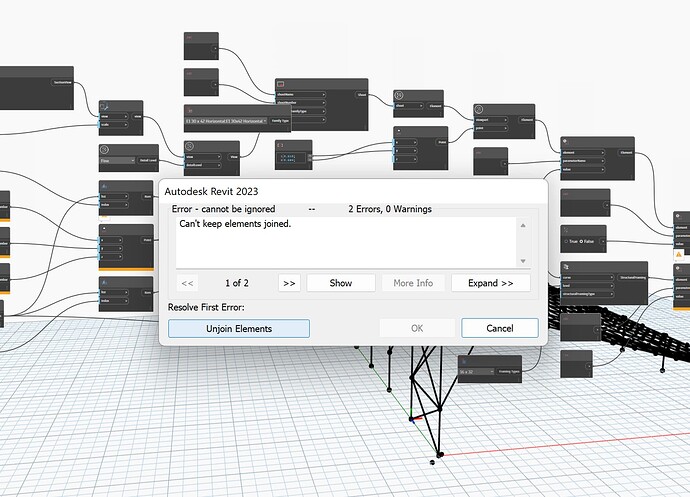Click the sheet node's header icon
The image size is (690, 497).
pos(280,84)
